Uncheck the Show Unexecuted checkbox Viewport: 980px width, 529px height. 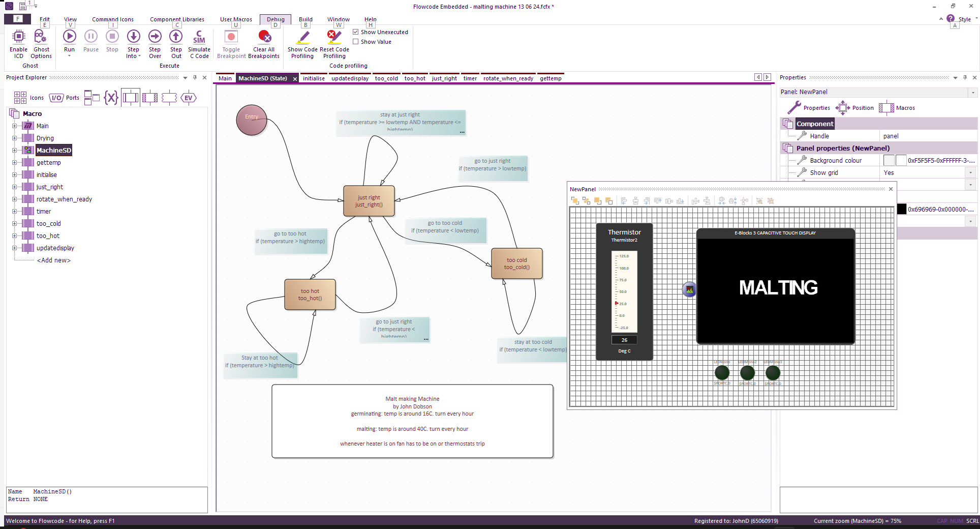(x=356, y=32)
